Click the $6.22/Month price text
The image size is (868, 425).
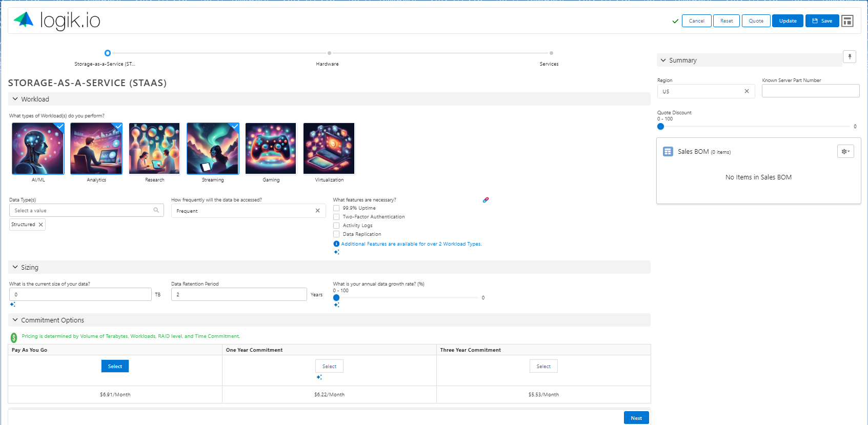point(329,395)
